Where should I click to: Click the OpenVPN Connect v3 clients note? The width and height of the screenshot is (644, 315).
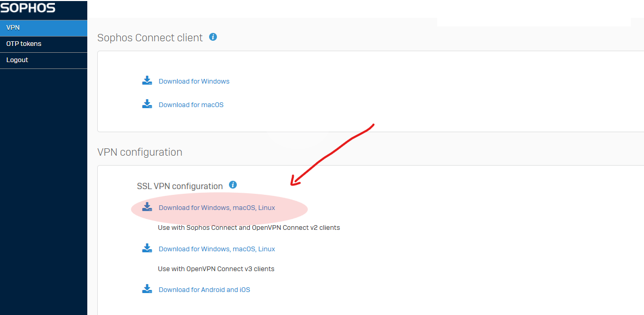click(216, 269)
